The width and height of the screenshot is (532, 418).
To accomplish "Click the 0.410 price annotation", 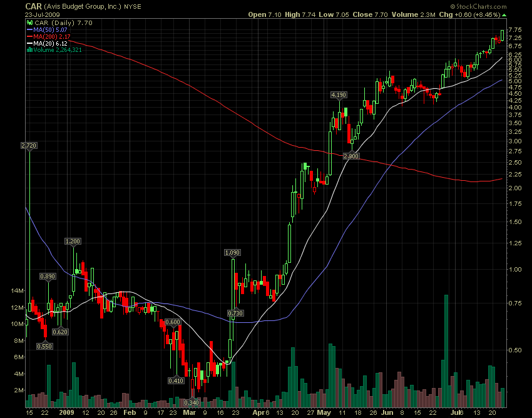I will (x=176, y=381).
